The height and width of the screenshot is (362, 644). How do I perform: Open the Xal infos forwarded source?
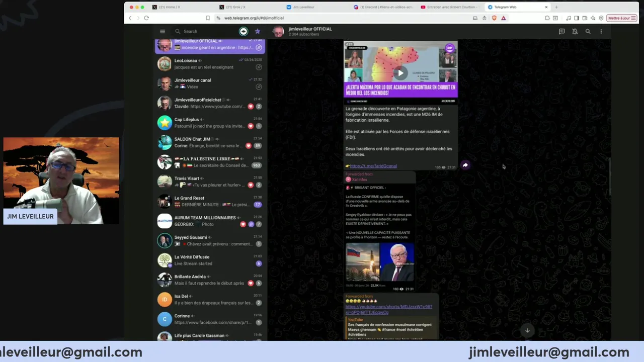click(x=360, y=179)
